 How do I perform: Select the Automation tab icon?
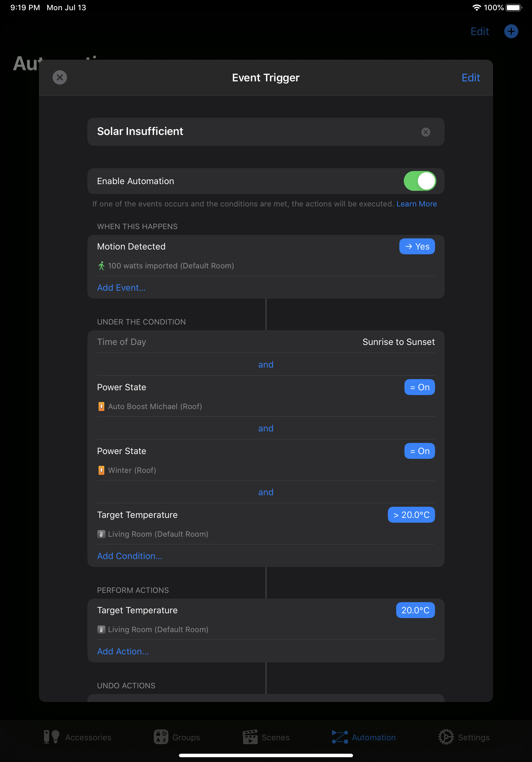(x=340, y=737)
